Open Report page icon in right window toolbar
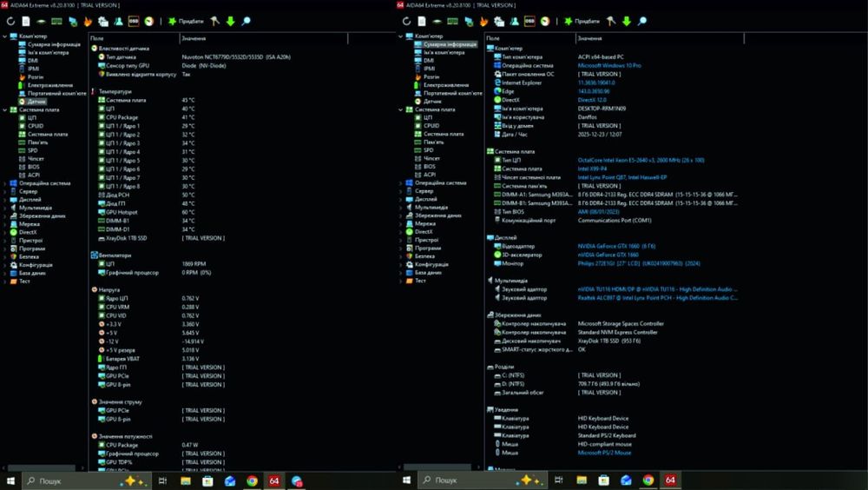Viewport: 868px width, 490px height. 422,21
